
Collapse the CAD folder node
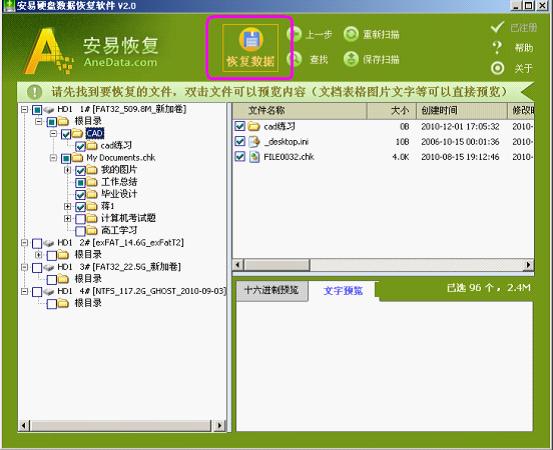click(x=53, y=134)
